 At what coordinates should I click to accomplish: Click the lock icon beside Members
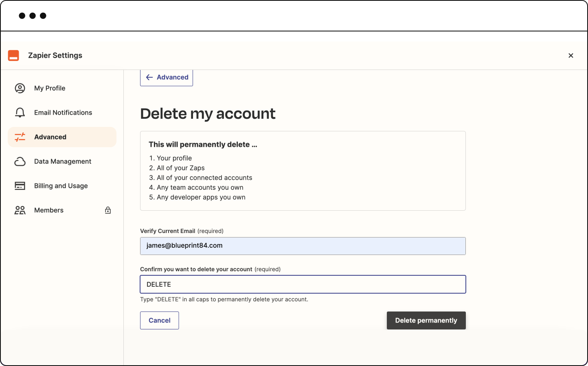pyautogui.click(x=108, y=210)
